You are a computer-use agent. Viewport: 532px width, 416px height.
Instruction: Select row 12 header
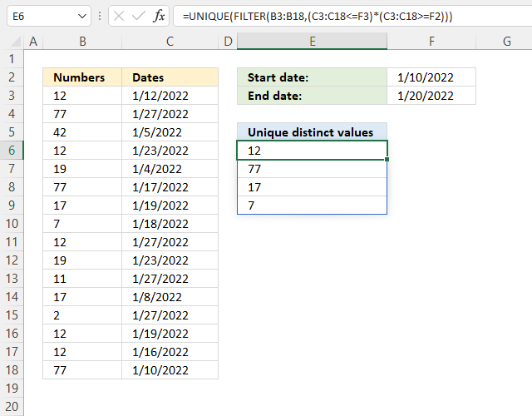pyautogui.click(x=12, y=260)
